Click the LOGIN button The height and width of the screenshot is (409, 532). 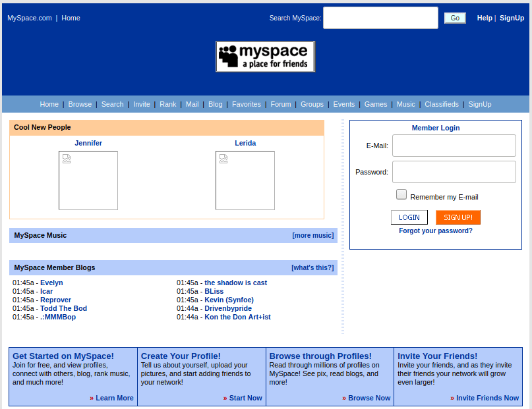coord(409,217)
